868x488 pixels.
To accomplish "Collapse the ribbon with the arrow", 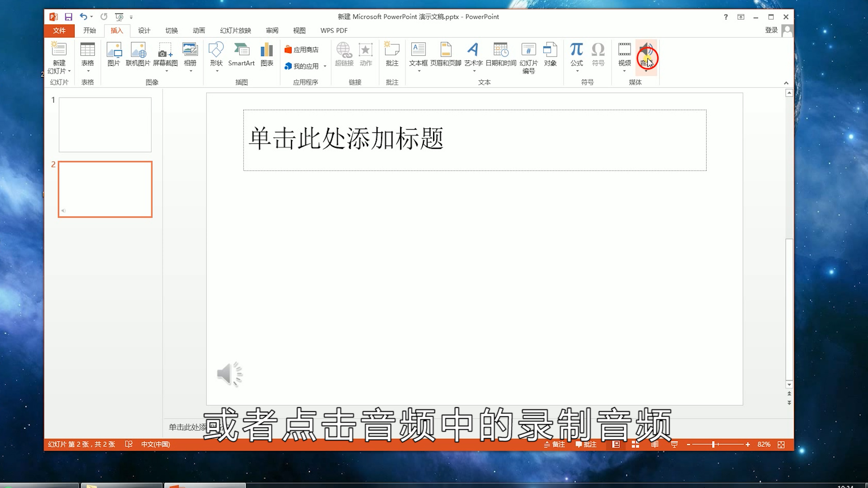I will (786, 83).
